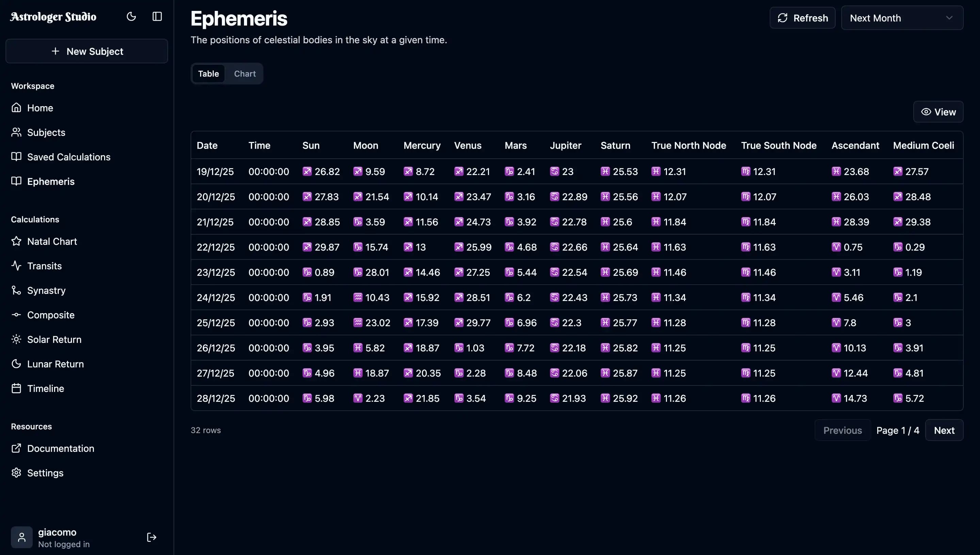
Task: Toggle the View option above the table
Action: click(x=938, y=112)
